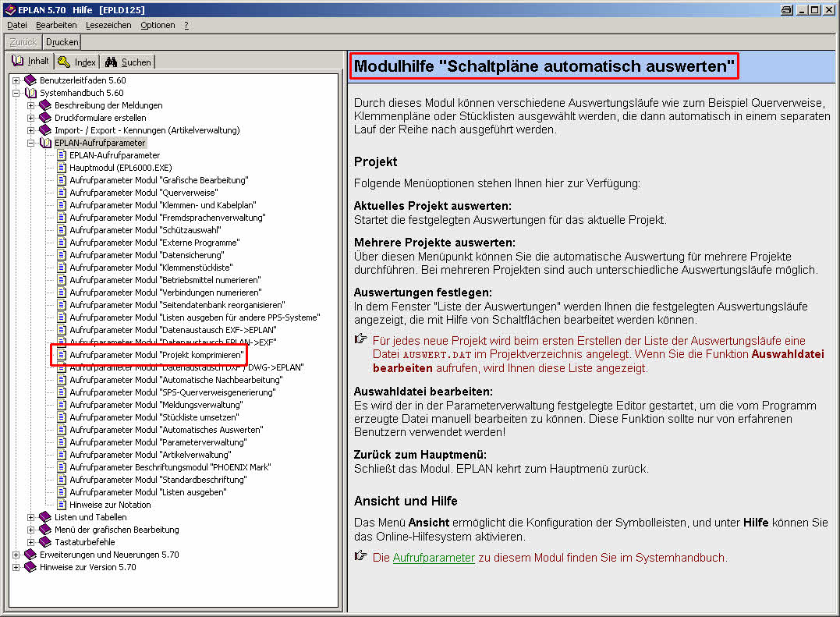This screenshot has width=840, height=617.
Task: Click the page icon of "Meldungsverwaltung"
Action: (62, 404)
